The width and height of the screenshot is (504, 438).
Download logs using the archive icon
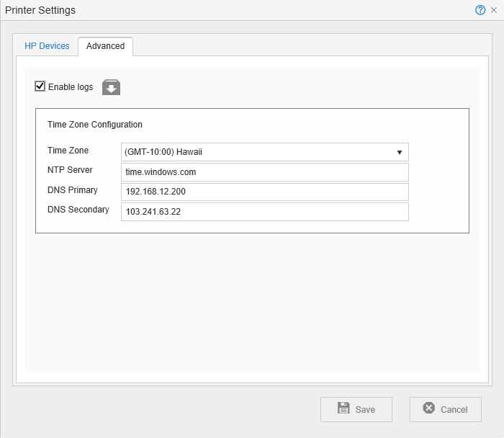pos(111,87)
